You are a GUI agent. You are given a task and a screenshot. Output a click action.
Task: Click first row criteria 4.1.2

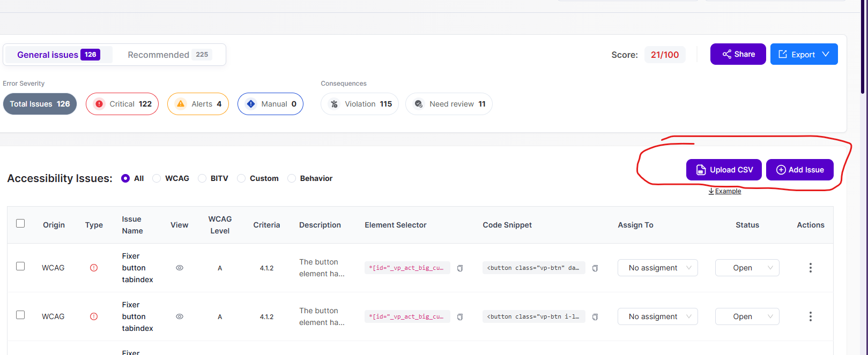coord(266,268)
